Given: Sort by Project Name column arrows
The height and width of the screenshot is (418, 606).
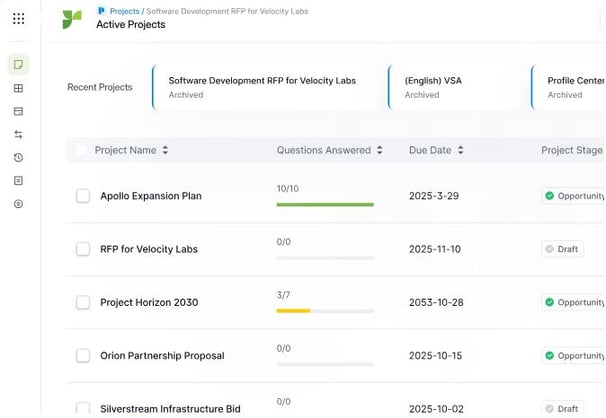Looking at the screenshot, I should tap(165, 150).
